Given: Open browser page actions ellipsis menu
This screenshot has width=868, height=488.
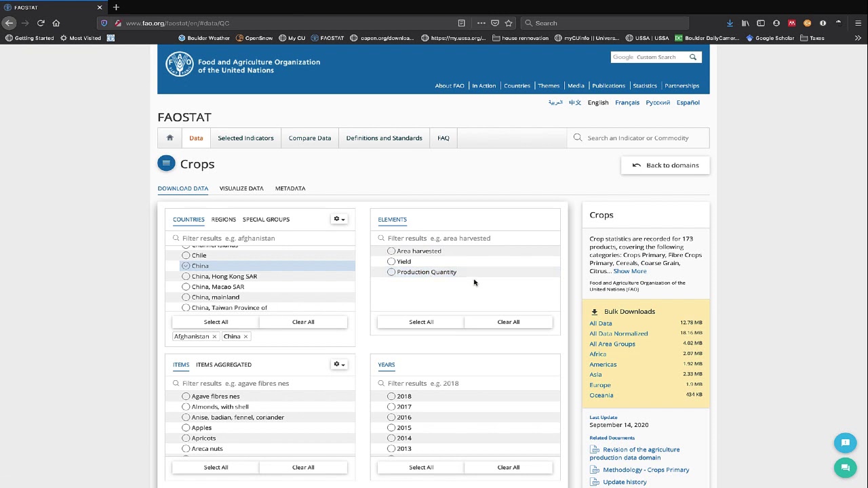Looking at the screenshot, I should click(x=481, y=23).
